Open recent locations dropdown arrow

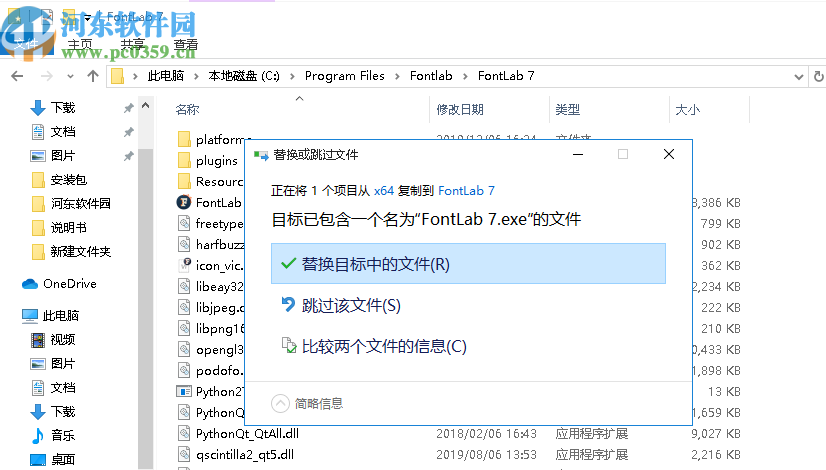tap(70, 77)
